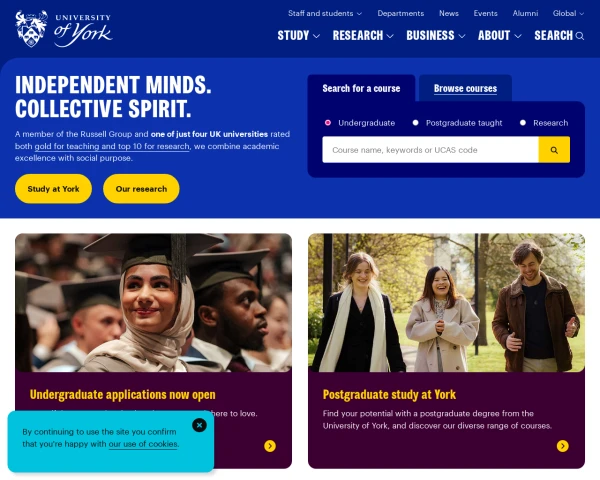Open site search via magnifier icon
600x480 pixels.
pos(580,36)
